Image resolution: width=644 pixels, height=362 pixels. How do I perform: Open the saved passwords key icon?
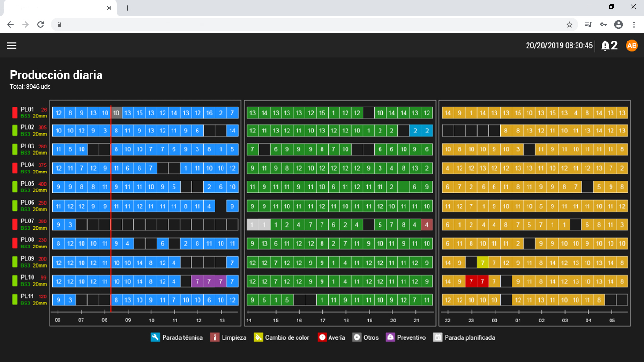pyautogui.click(x=603, y=25)
